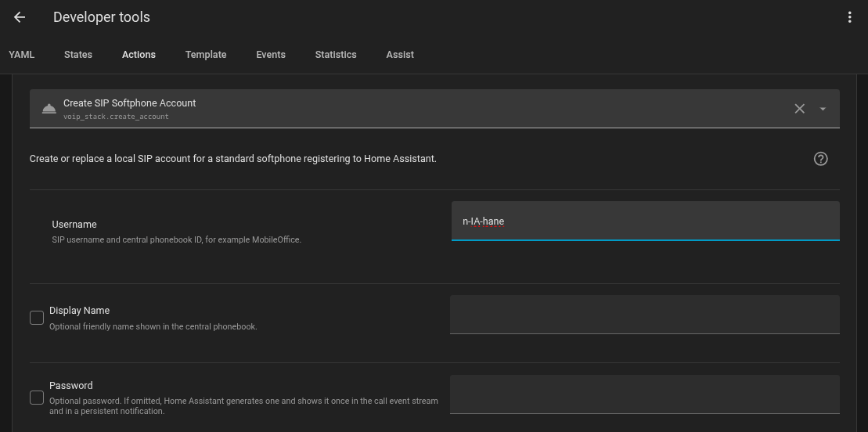The image size is (868, 432).
Task: Click the Display Name text field
Action: pos(644,314)
